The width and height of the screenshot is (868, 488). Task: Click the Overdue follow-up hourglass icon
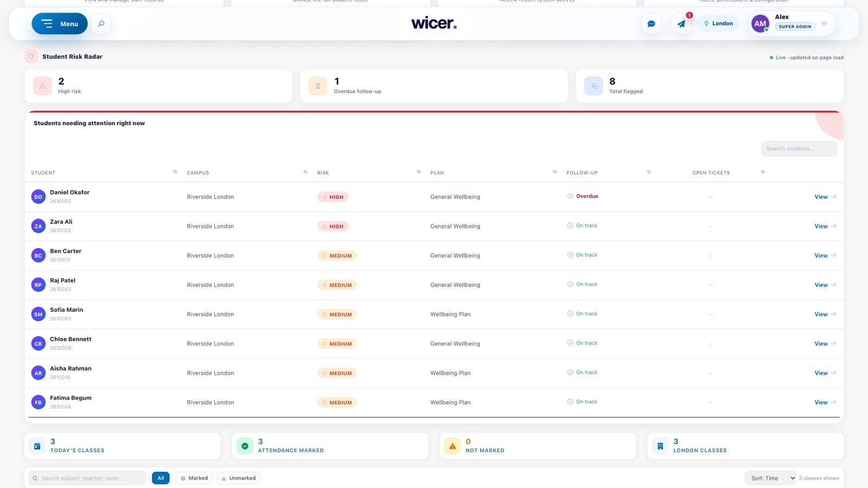[318, 86]
